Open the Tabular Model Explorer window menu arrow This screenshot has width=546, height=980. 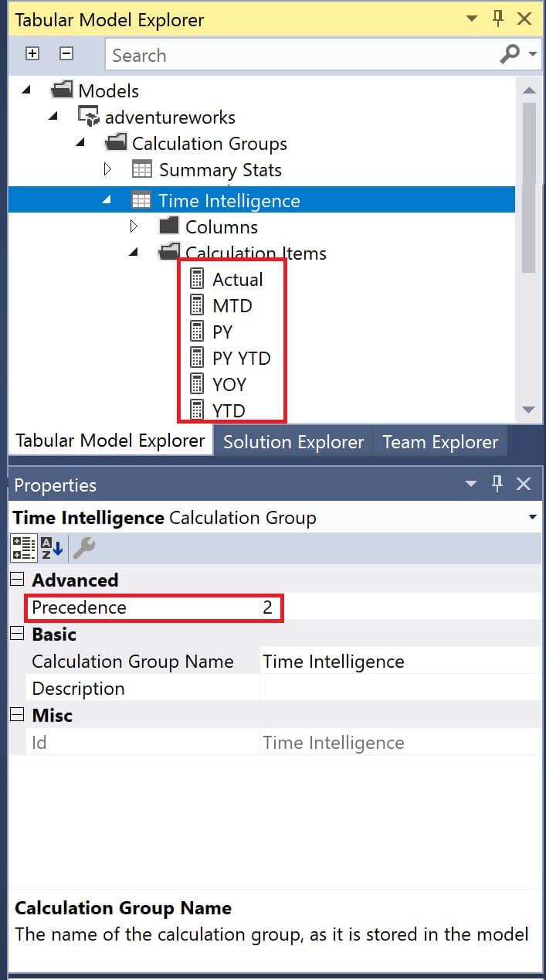(x=472, y=20)
